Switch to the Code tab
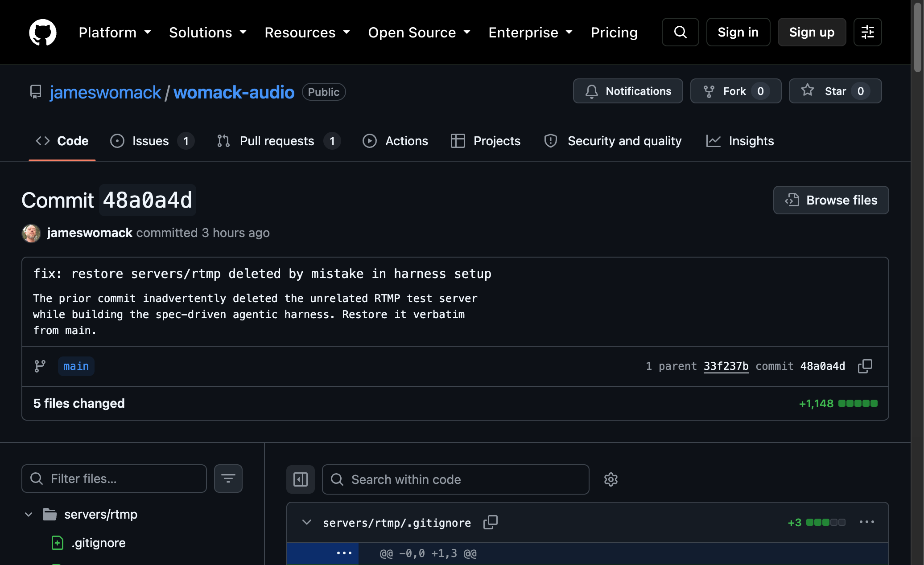Screen dimensions: 924x565 tap(62, 141)
